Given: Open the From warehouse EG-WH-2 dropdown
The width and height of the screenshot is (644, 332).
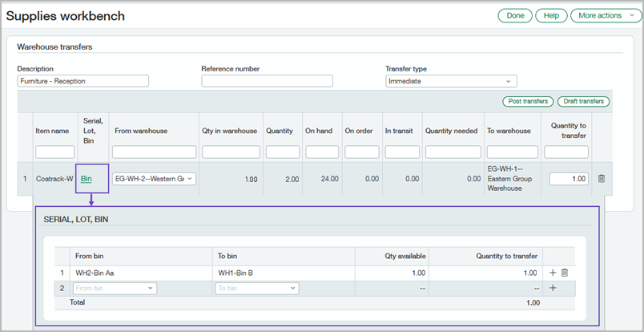Looking at the screenshot, I should tap(155, 179).
